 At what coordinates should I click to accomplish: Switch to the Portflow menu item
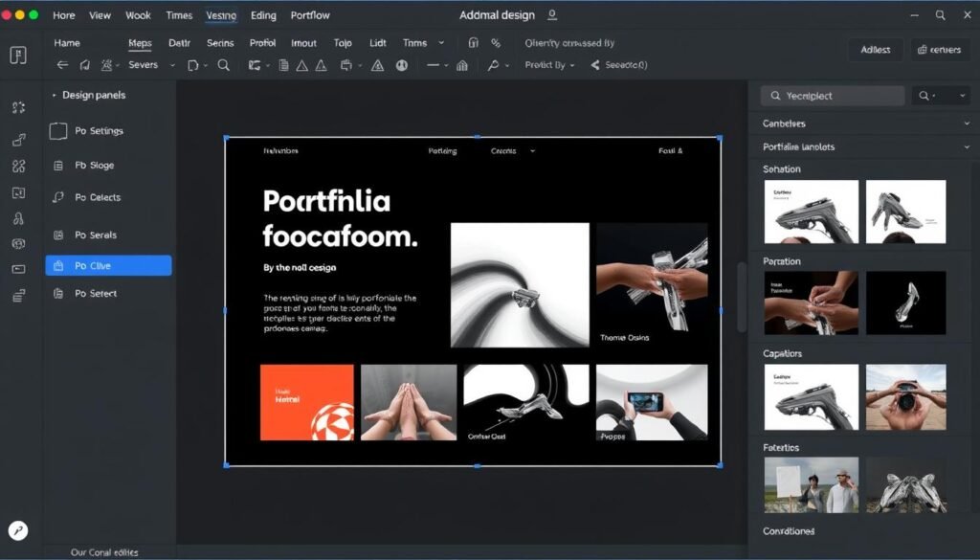[309, 14]
